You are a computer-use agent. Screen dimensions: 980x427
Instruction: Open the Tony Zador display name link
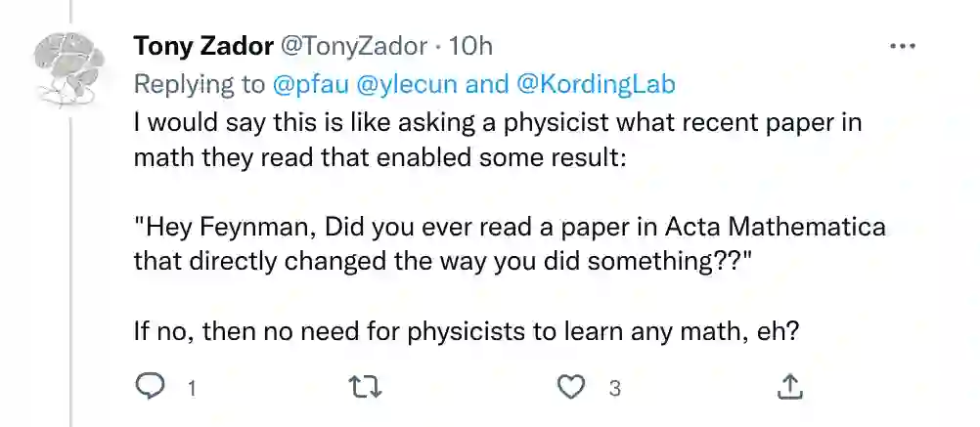pos(202,47)
